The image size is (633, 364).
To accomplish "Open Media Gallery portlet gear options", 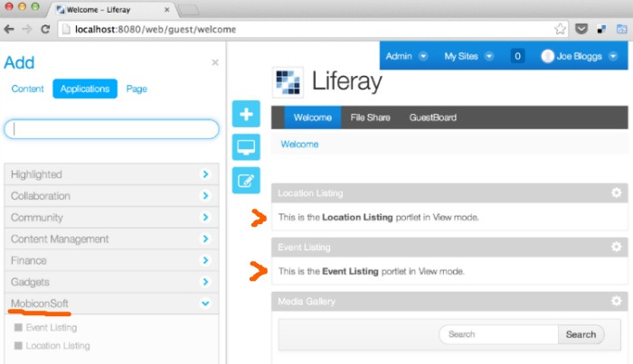I will (x=616, y=301).
